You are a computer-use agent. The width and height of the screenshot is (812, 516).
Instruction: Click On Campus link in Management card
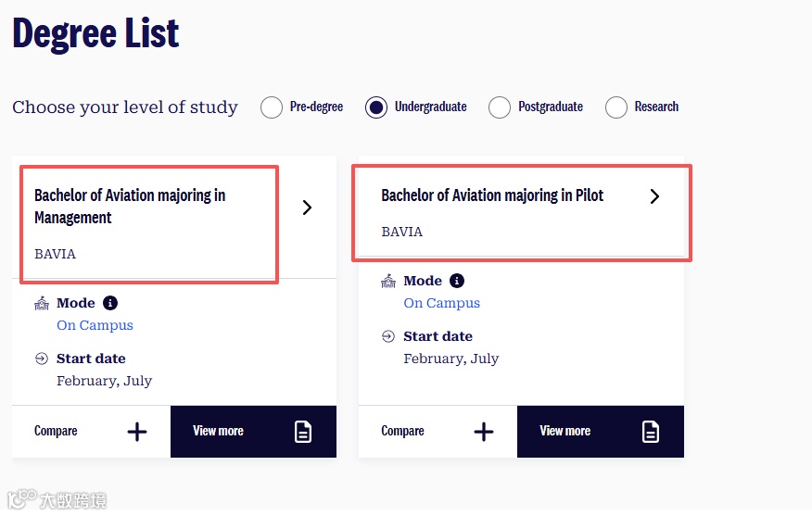(95, 325)
